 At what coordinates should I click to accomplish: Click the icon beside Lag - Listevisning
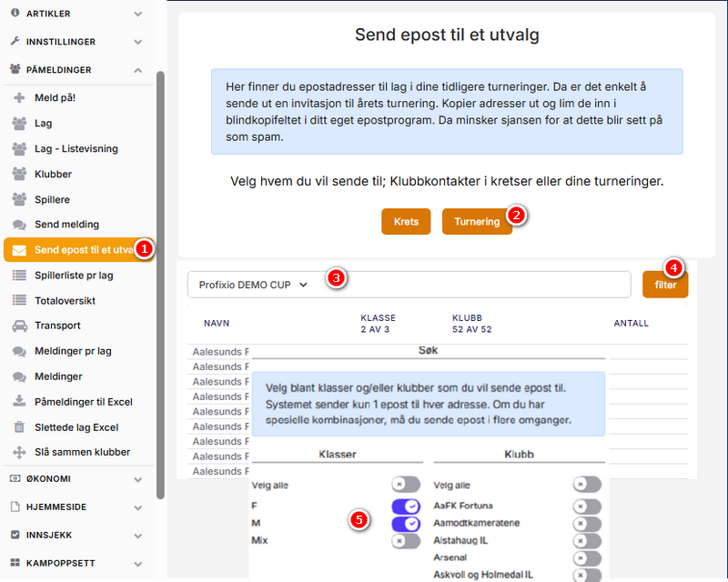19,148
